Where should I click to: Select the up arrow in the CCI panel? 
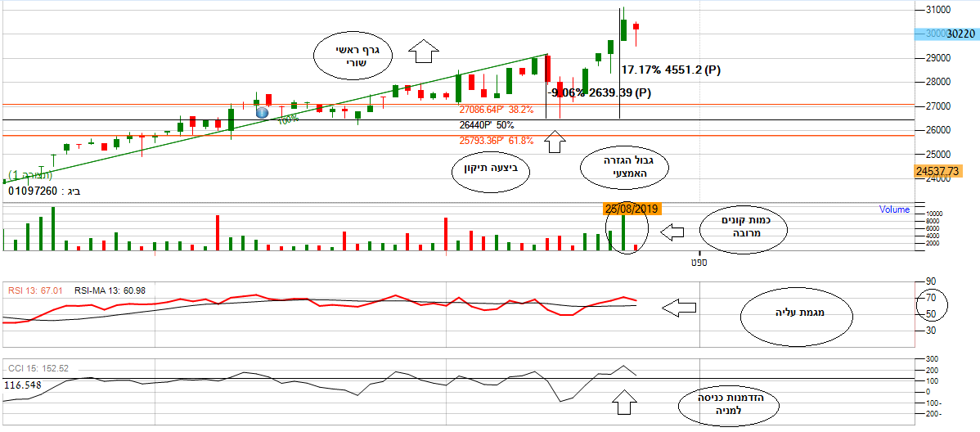pyautogui.click(x=624, y=402)
